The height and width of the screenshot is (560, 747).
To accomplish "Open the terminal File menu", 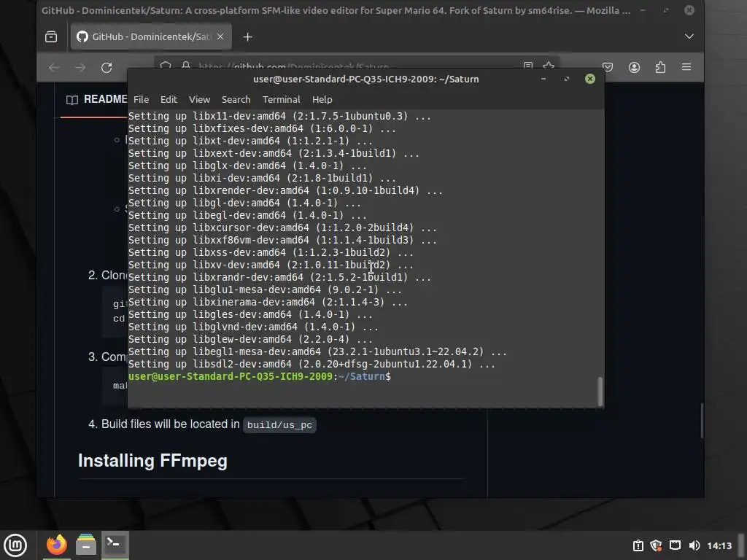I will pos(141,99).
